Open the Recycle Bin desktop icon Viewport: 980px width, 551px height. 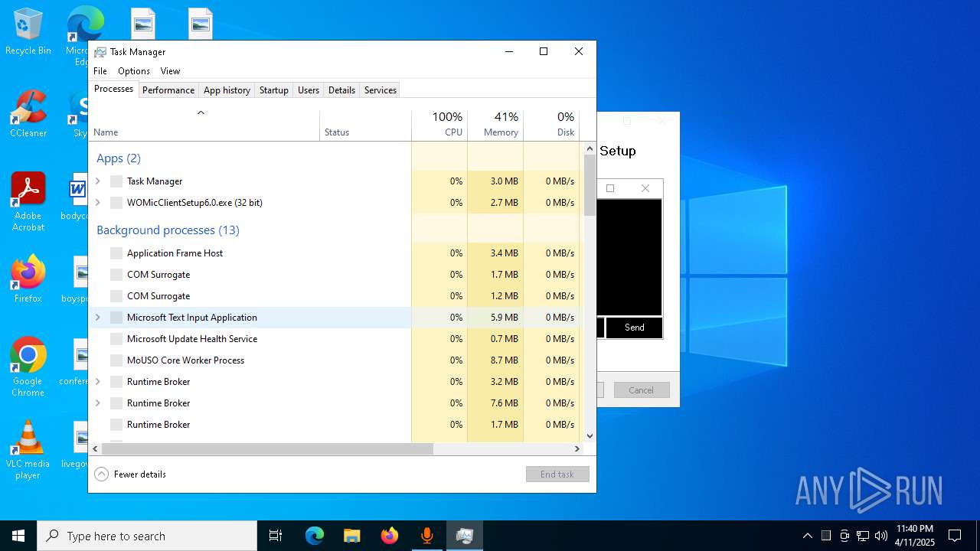click(28, 31)
